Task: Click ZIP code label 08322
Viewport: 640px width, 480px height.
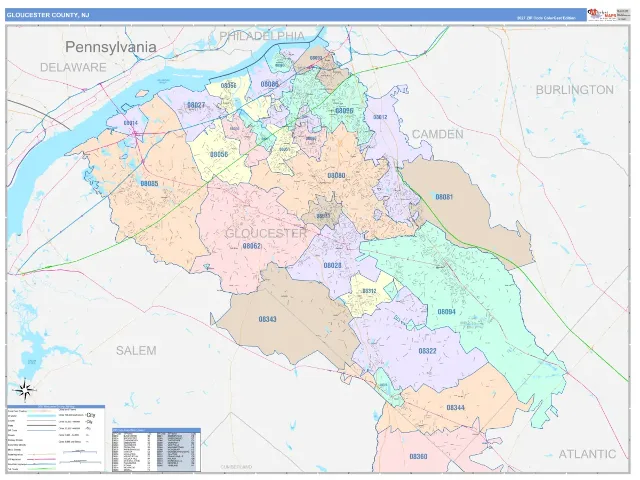Action: point(427,351)
